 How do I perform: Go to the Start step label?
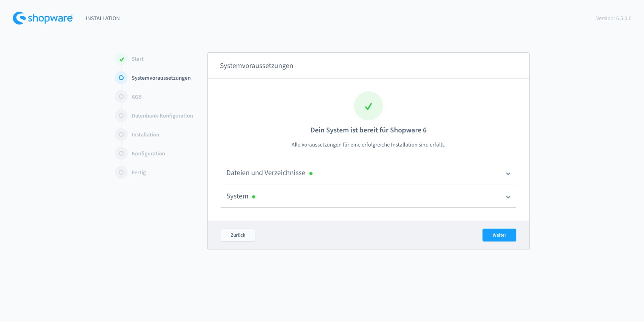137,59
